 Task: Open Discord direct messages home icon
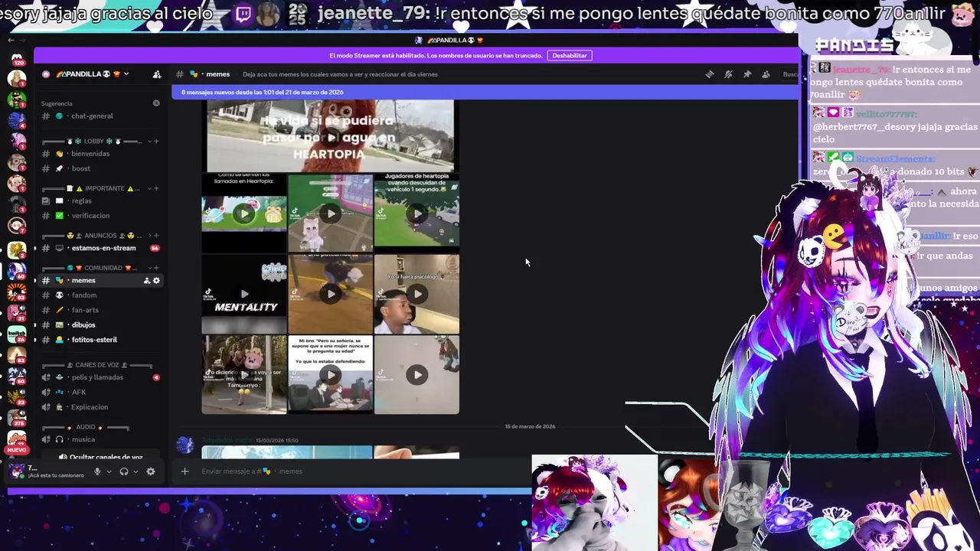tap(17, 57)
